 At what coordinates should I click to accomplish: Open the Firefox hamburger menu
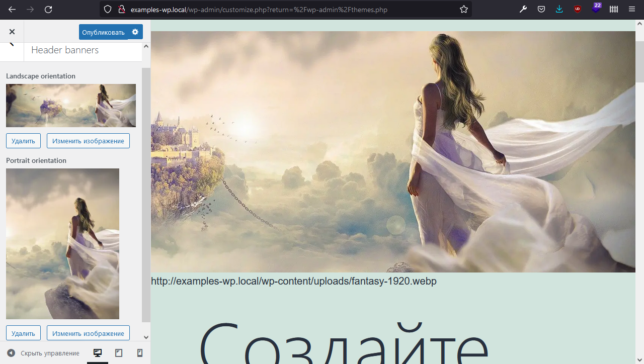pyautogui.click(x=632, y=9)
